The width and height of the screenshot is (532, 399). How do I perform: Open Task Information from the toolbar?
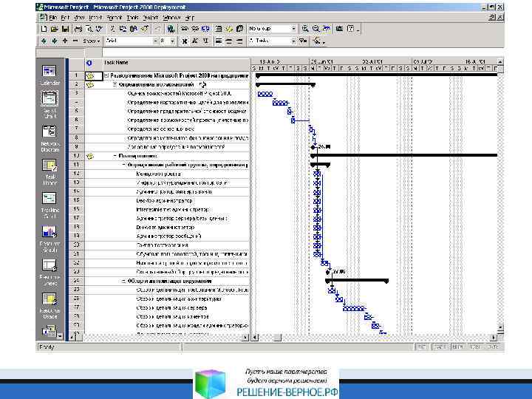(219, 29)
